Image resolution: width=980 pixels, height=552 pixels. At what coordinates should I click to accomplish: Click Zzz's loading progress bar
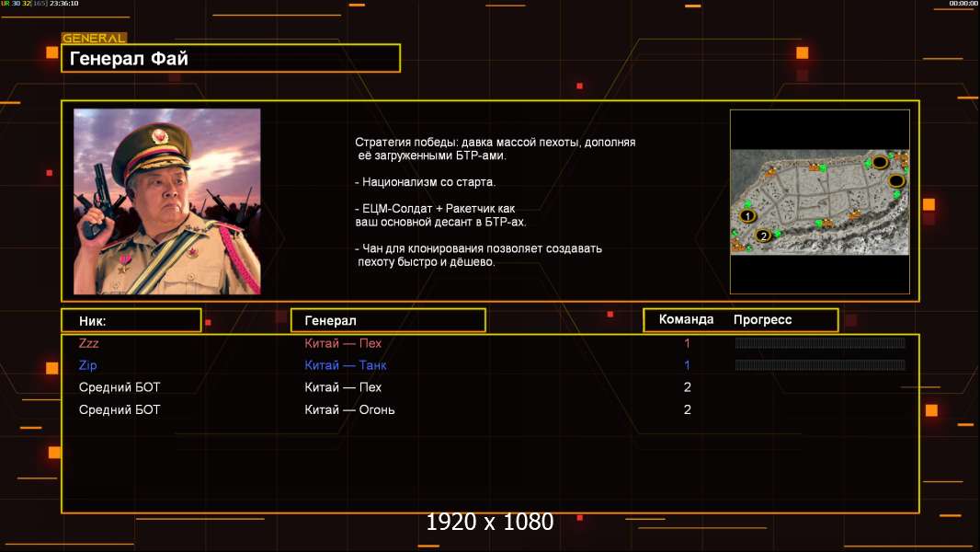point(820,342)
